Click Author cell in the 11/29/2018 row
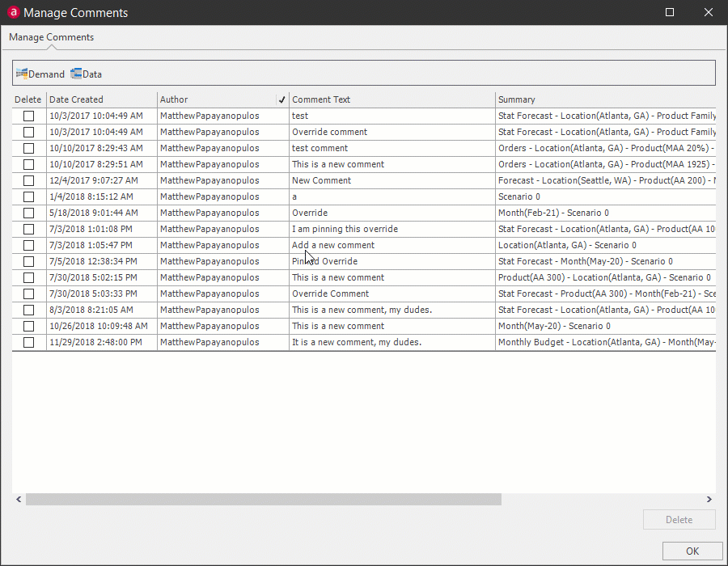 223,342
